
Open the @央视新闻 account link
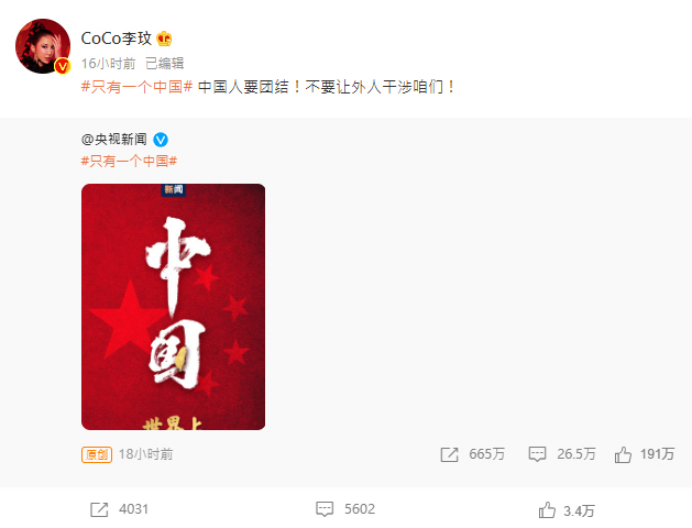pos(114,140)
